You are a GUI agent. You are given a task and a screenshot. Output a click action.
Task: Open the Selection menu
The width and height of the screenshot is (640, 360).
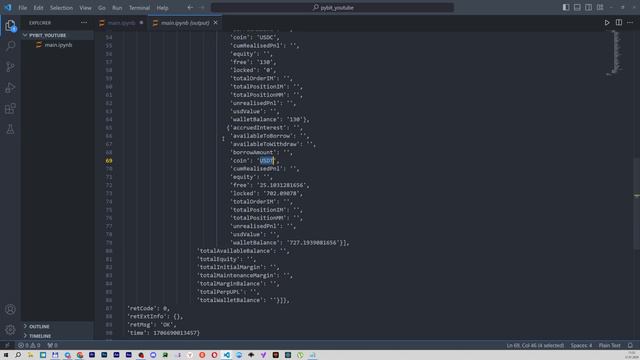pos(61,8)
